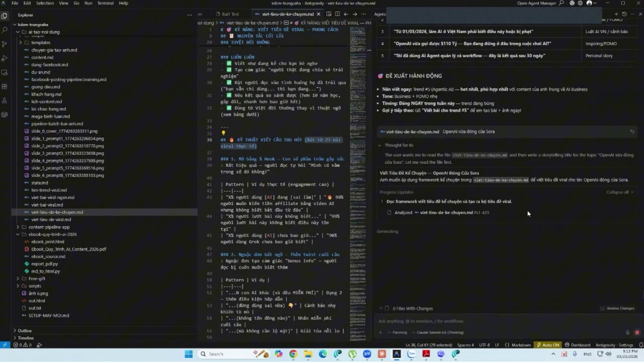The image size is (644, 362).
Task: Click the Explorer panel more actions ellipsis
Action: 190,15
